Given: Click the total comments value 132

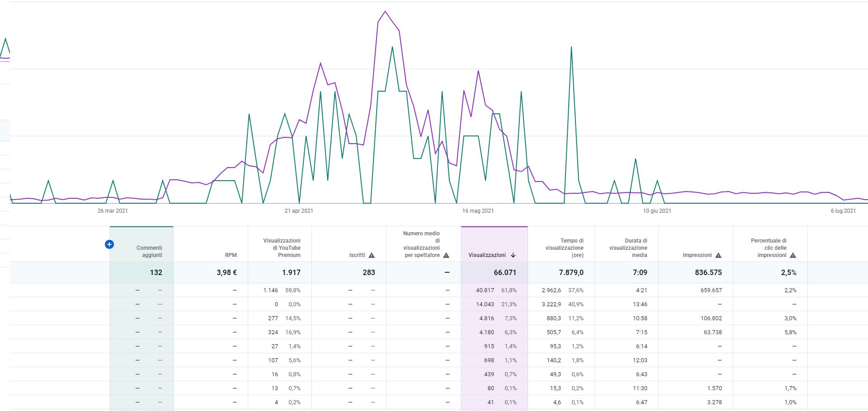Looking at the screenshot, I should coord(156,272).
